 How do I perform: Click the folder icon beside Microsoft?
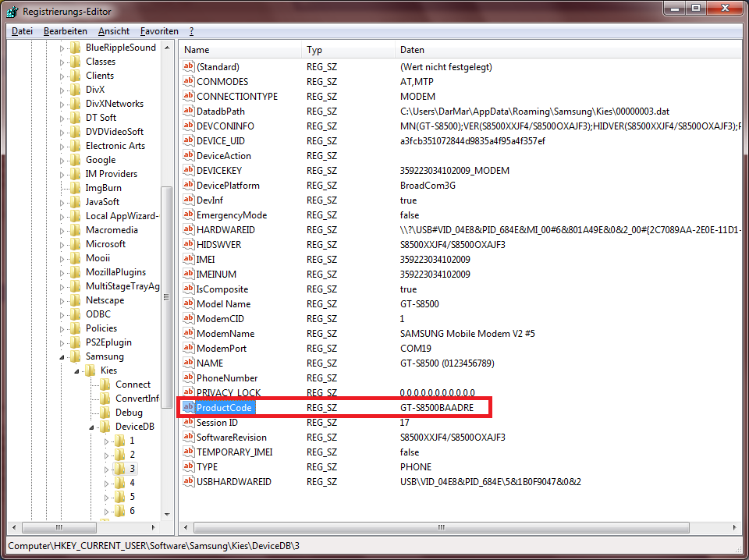coord(75,244)
